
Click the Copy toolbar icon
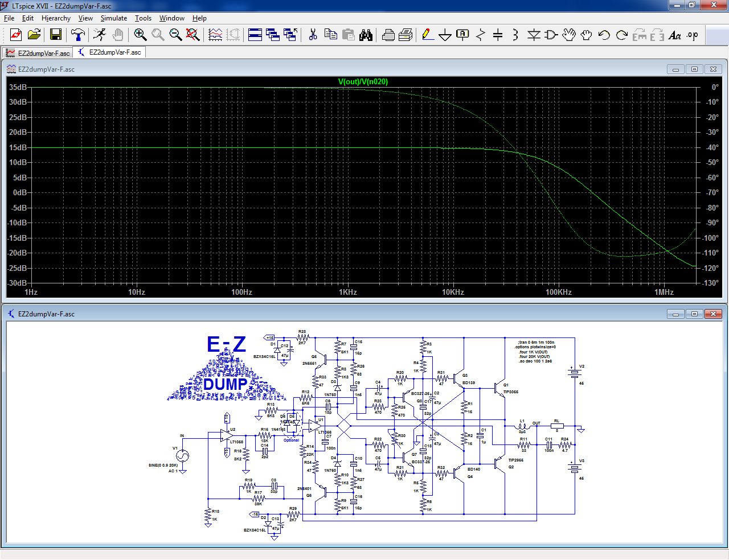pyautogui.click(x=330, y=35)
